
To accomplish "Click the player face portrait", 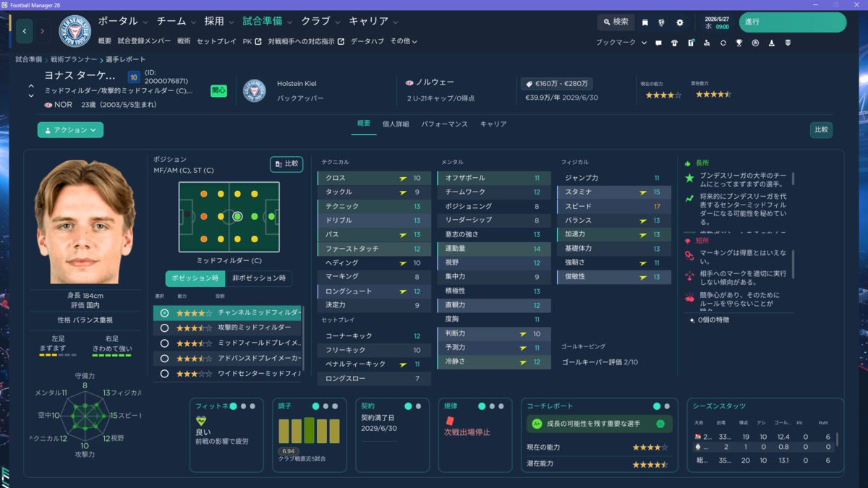I will (x=85, y=222).
